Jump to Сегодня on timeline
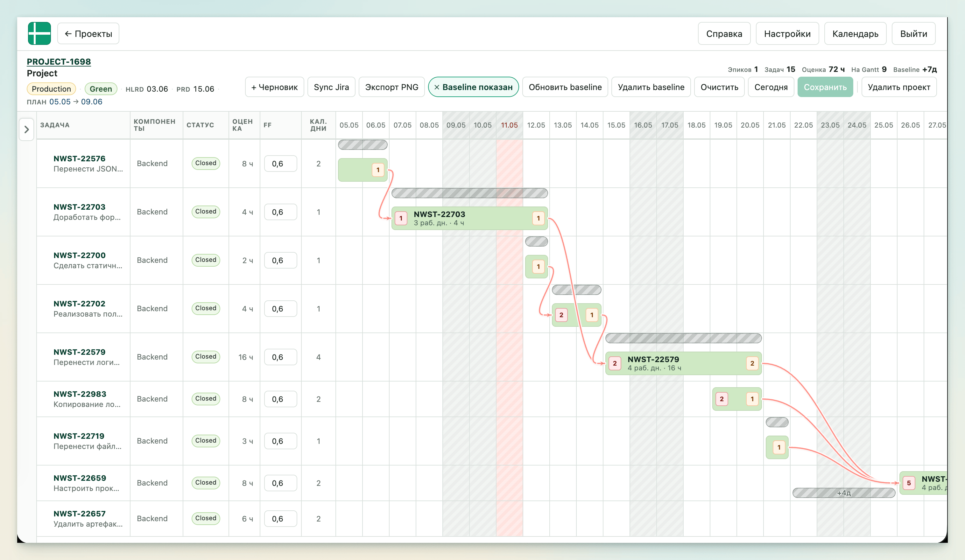The image size is (965, 560). point(771,87)
